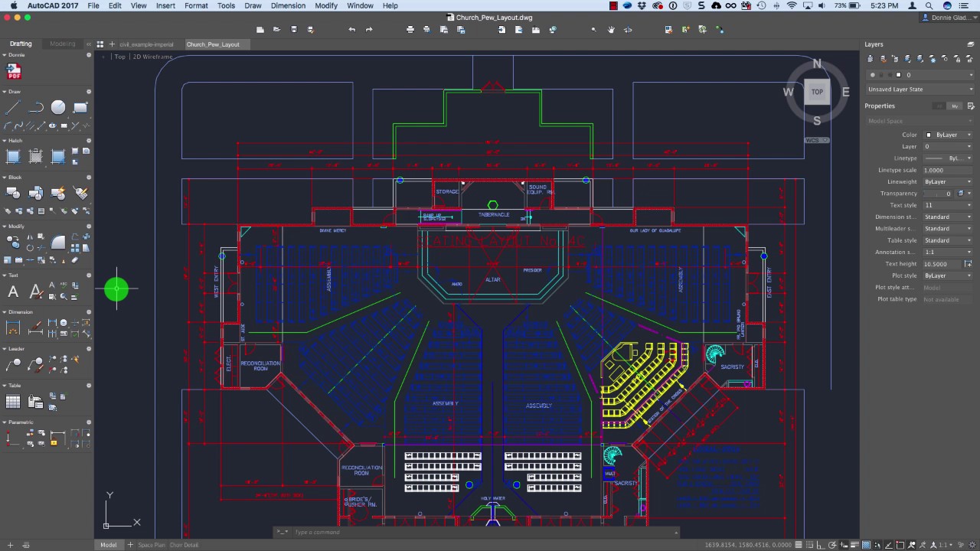Screen dimensions: 980x551
Task: Select the Fillet tool in Modify
Action: pos(58,243)
